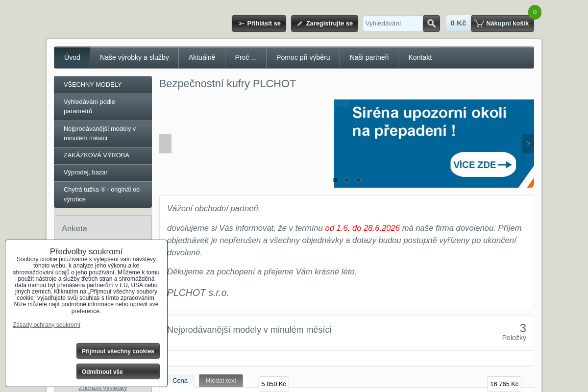Viewport: 588px width, 392px height.
Task: Click the 3 Položky item count
Action: click(514, 332)
